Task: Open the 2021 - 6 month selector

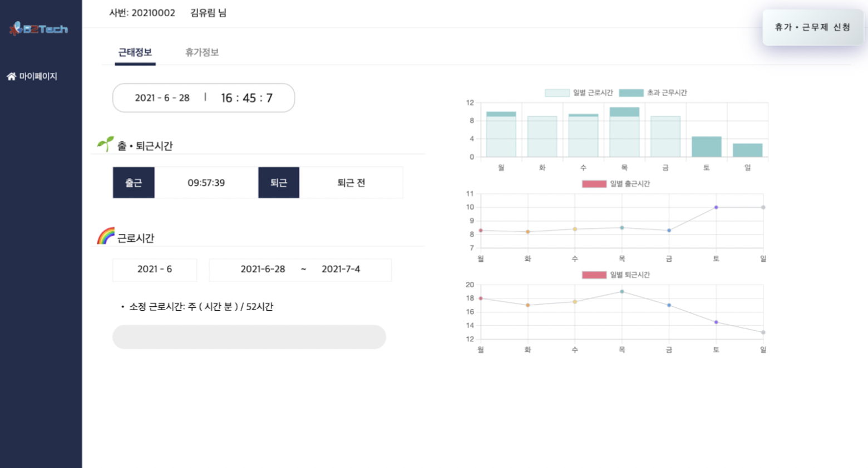Action: 155,270
